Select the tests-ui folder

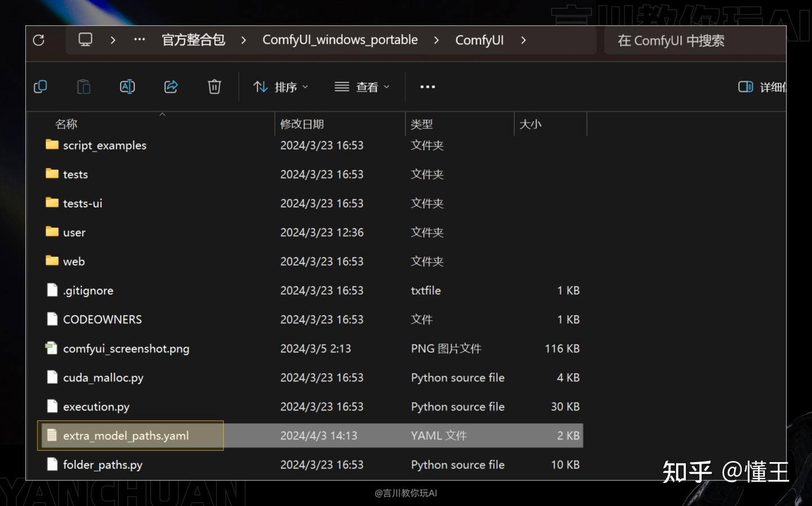click(x=82, y=203)
